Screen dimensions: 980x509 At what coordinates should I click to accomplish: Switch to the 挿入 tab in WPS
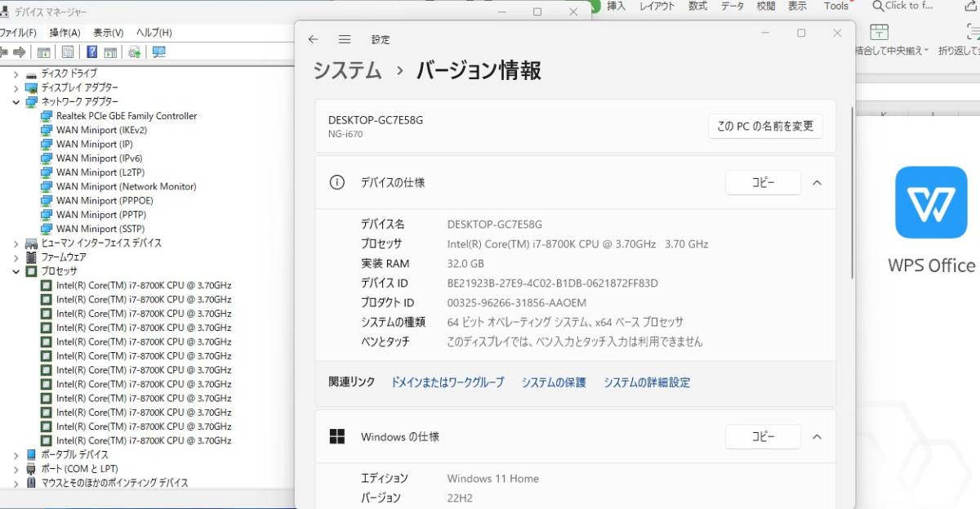tap(617, 6)
